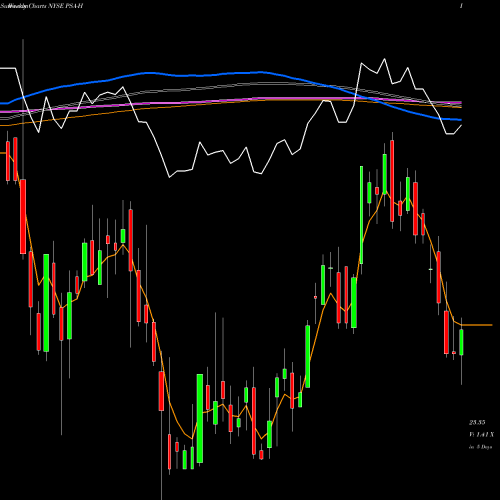Click the 23.55 price value
The image size is (500, 500).
(x=477, y=423)
